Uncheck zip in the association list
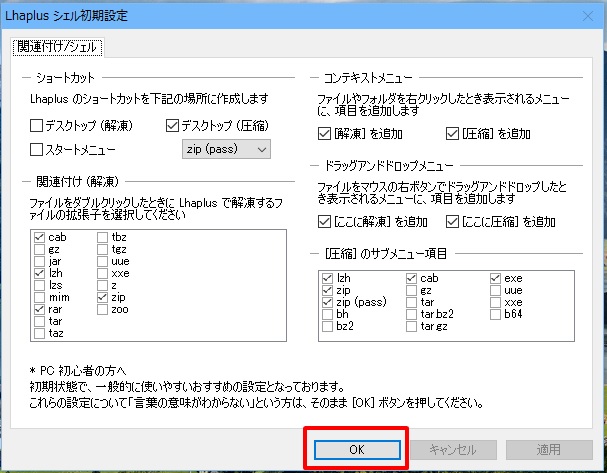Image resolution: width=607 pixels, height=473 pixels. [102, 297]
